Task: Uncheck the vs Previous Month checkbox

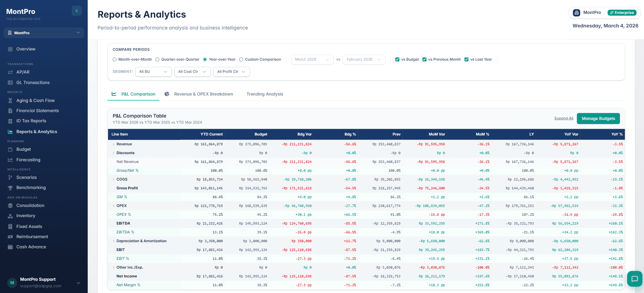Action: point(424,60)
